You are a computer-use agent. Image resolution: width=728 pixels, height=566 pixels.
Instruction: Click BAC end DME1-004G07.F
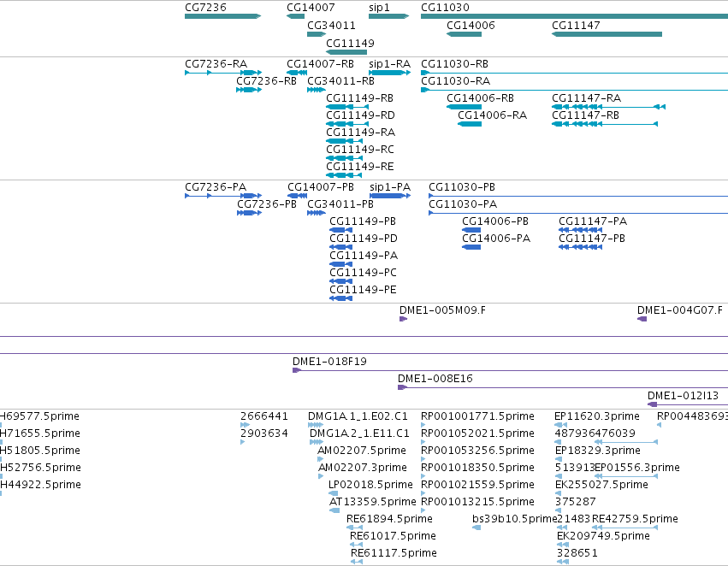click(x=680, y=310)
